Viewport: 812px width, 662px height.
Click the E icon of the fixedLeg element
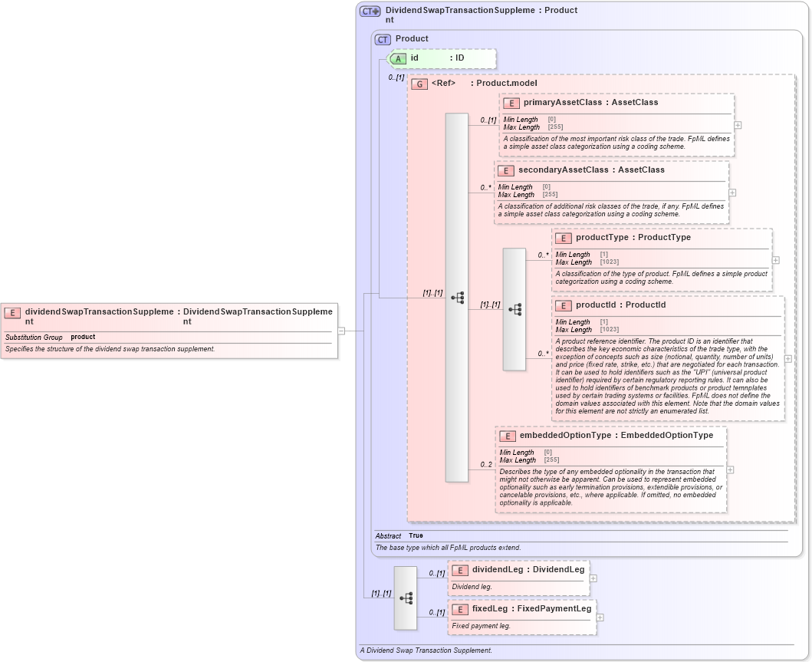tap(459, 608)
